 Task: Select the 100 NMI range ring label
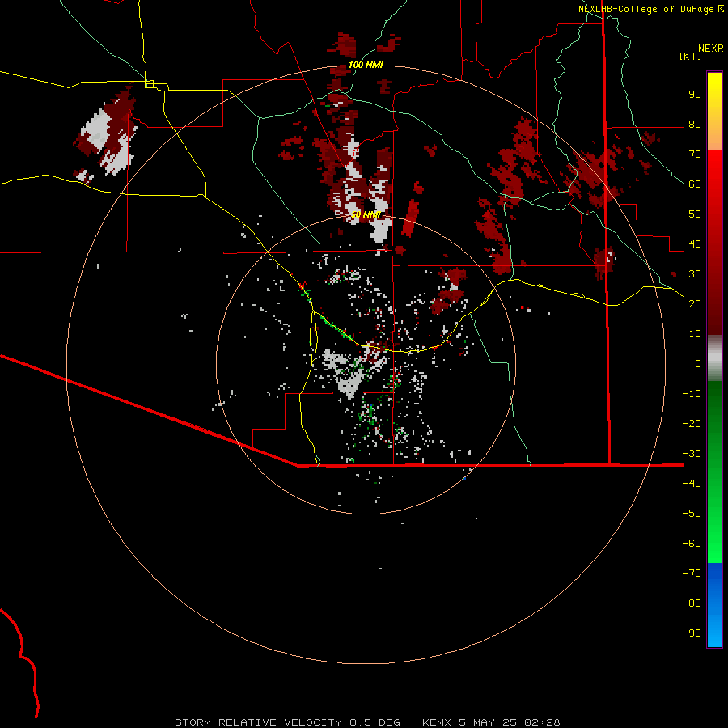pyautogui.click(x=366, y=65)
